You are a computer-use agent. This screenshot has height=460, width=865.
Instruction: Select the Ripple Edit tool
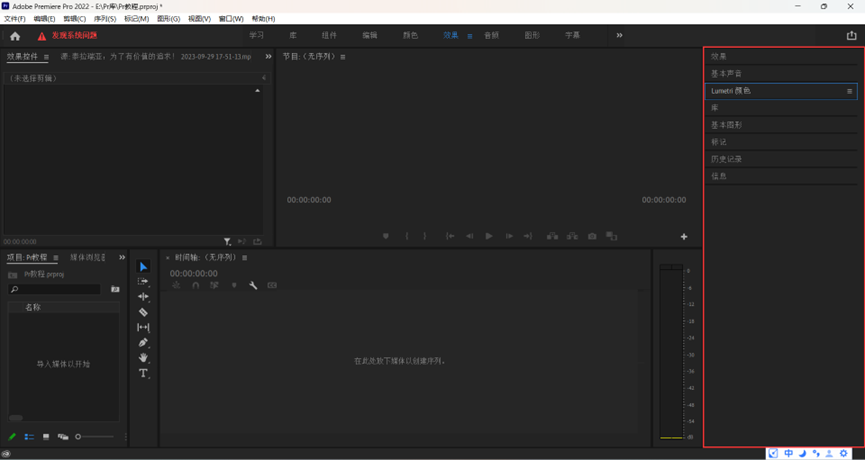[143, 297]
